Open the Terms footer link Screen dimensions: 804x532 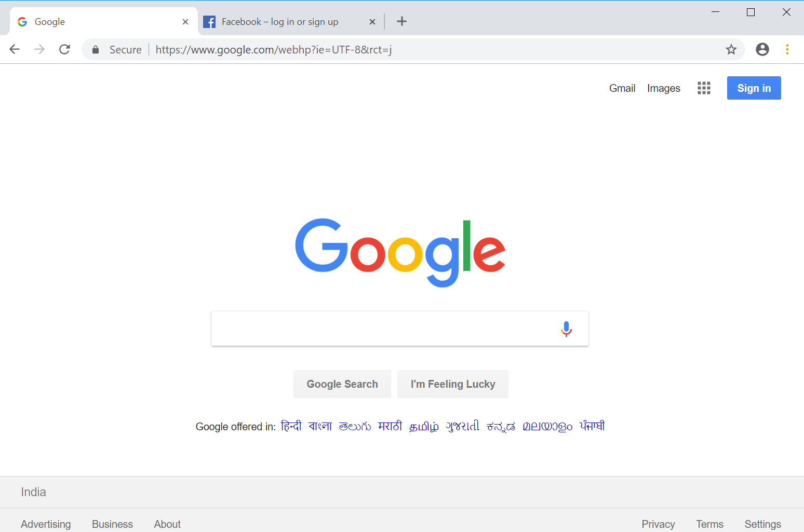[709, 524]
